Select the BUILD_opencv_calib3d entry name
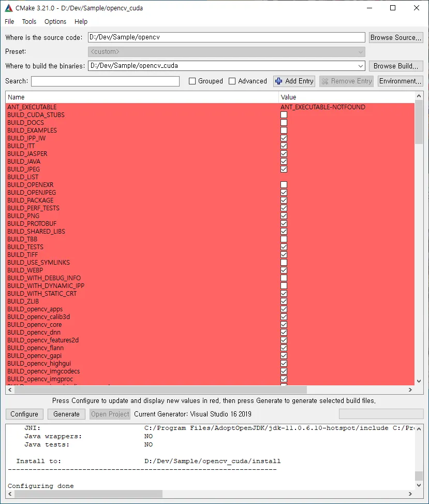Viewport: 429px width, 504px height. click(x=38, y=317)
